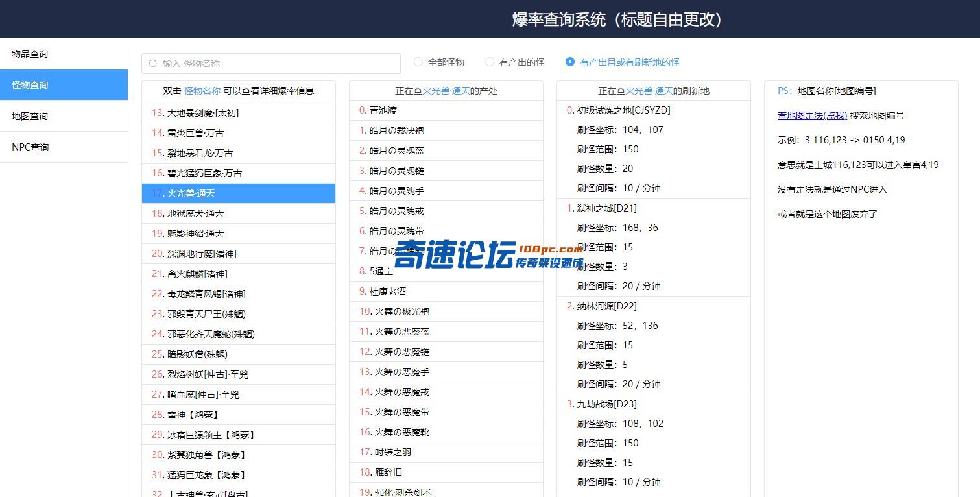The image size is (980, 497).
Task: Click the search magnifier icon in monster name field
Action: point(153,64)
